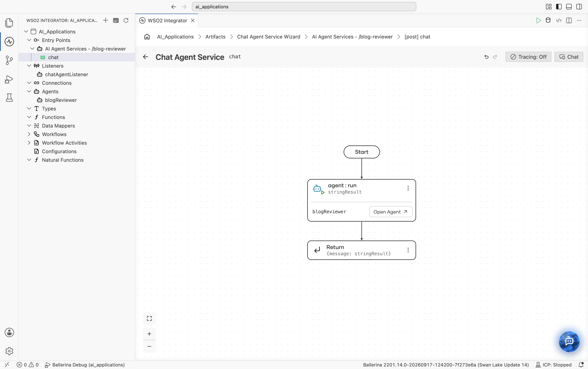The width and height of the screenshot is (588, 369).
Task: Open the editor more actions ellipsis
Action: click(579, 20)
